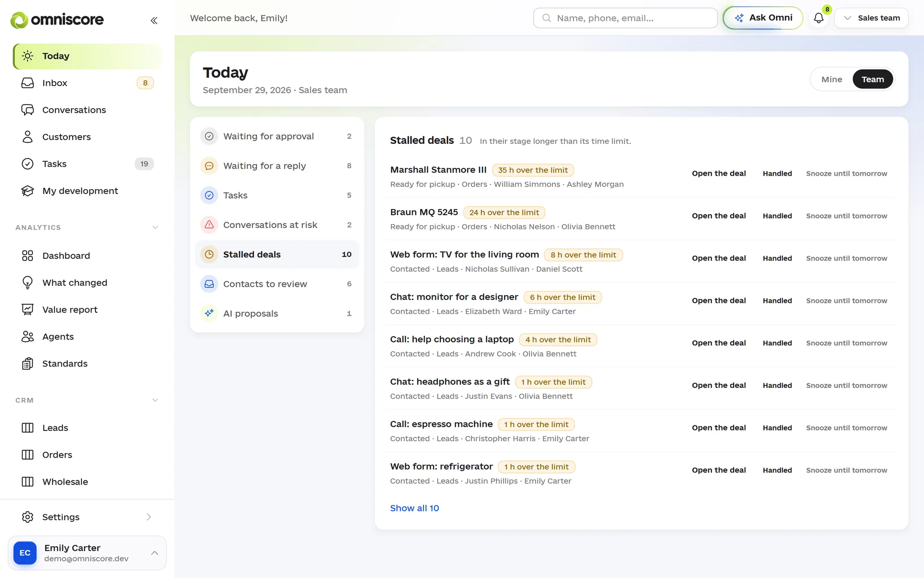Image resolution: width=924 pixels, height=578 pixels.
Task: Click the Value report chart icon
Action: tap(28, 309)
